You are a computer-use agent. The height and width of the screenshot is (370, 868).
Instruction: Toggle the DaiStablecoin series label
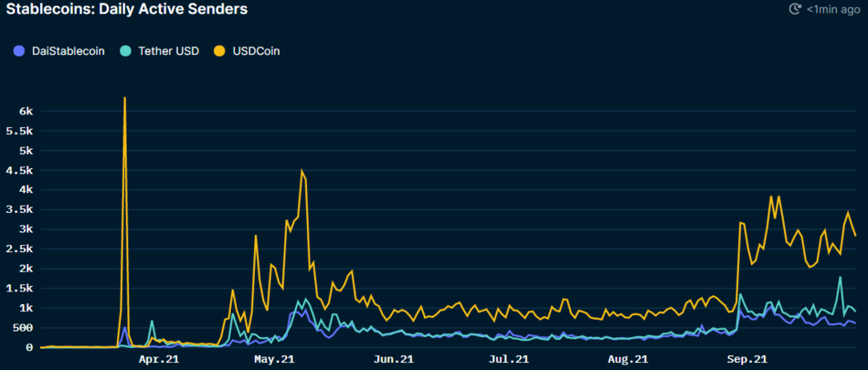[x=69, y=51]
